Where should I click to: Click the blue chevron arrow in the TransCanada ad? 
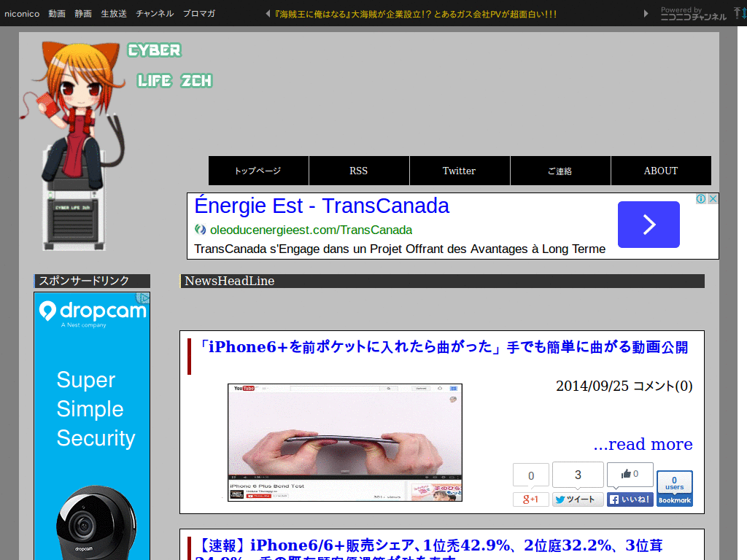[x=648, y=225]
